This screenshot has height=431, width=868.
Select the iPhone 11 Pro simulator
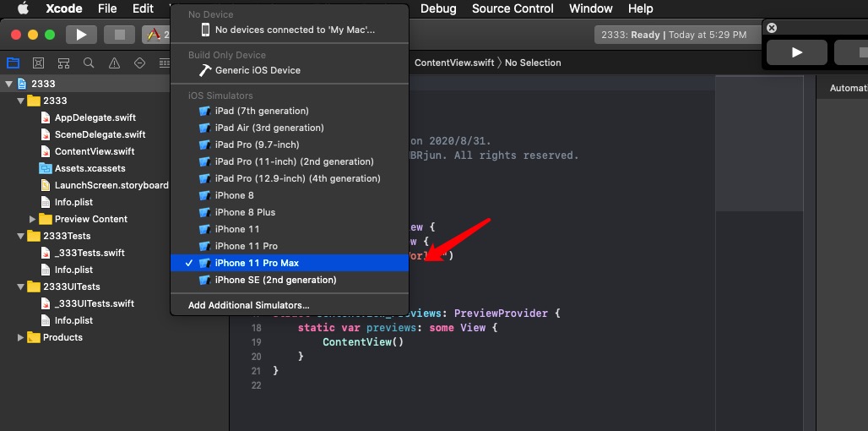point(290,246)
